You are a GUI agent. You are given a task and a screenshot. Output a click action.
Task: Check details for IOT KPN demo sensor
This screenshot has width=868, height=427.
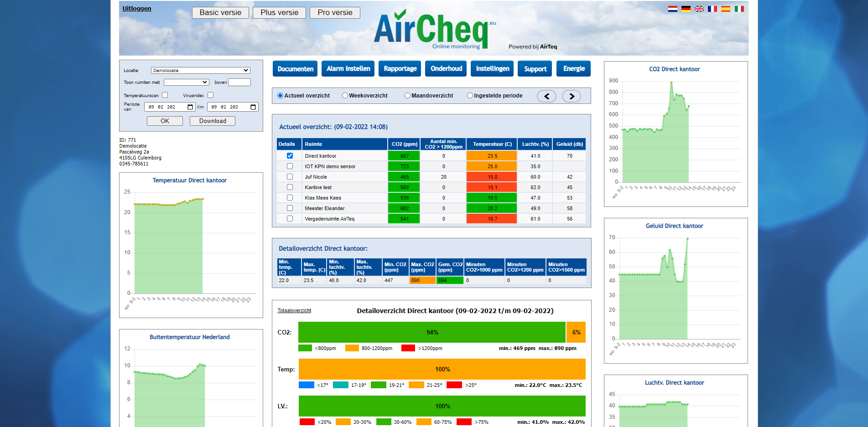pyautogui.click(x=290, y=166)
